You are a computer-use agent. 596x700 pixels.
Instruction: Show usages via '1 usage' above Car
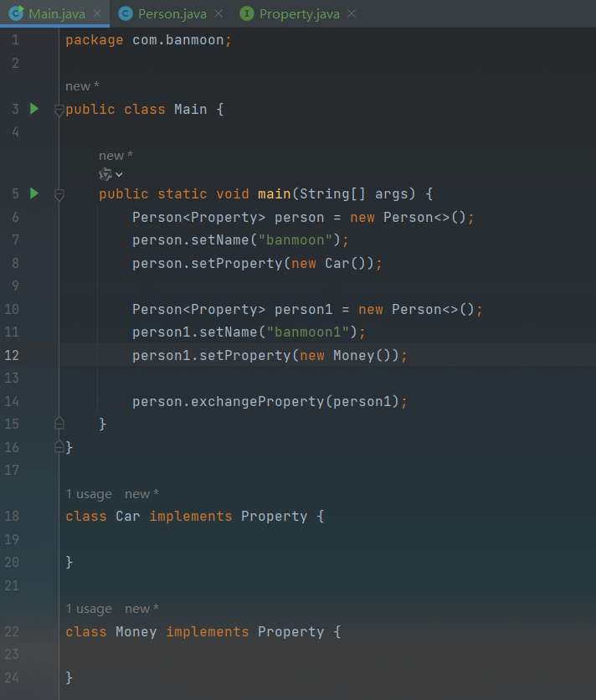(89, 494)
